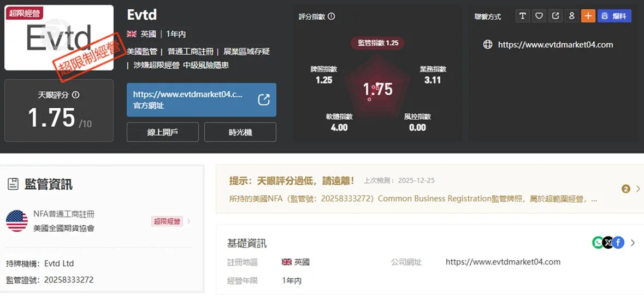
Task: Click the NFA warning description line
Action: click(413, 198)
